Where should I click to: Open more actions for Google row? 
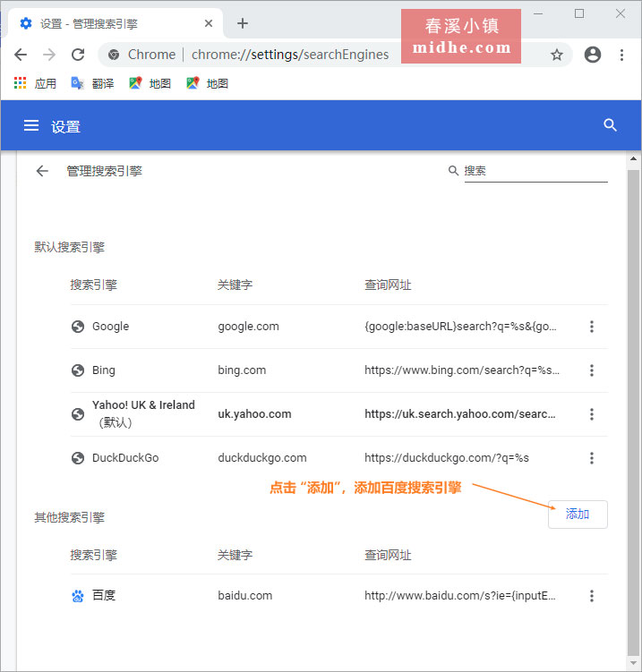click(591, 327)
